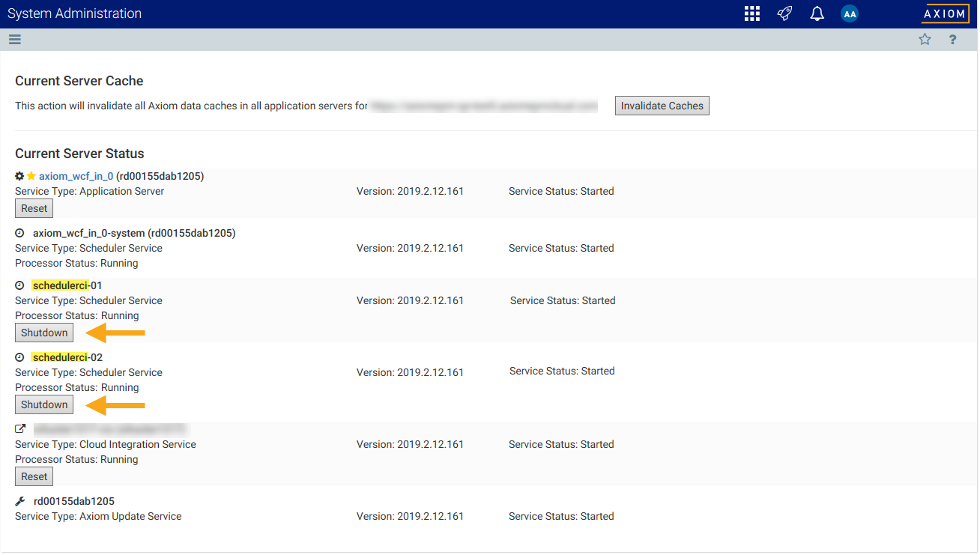This screenshot has height=555, width=980.
Task: Reset the axiom_wcf_in_0 application server
Action: pos(34,208)
